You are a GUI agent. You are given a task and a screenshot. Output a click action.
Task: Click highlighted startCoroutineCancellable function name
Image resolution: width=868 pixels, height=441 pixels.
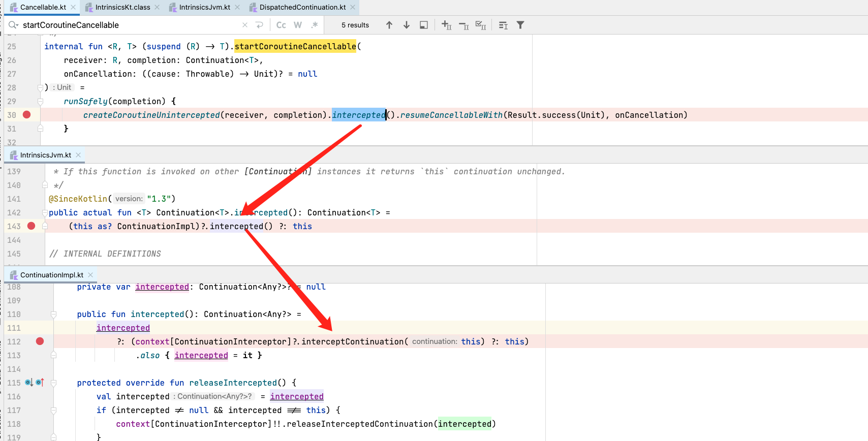point(295,46)
